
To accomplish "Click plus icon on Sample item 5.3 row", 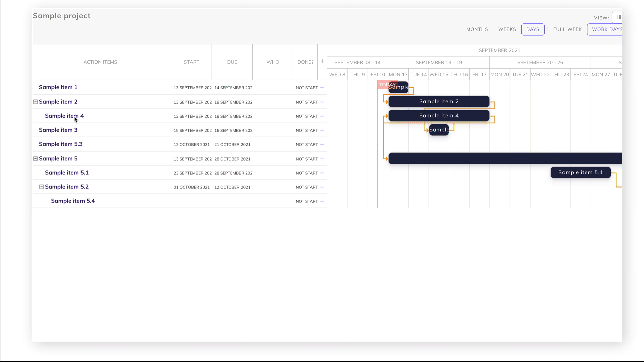I will click(x=322, y=144).
